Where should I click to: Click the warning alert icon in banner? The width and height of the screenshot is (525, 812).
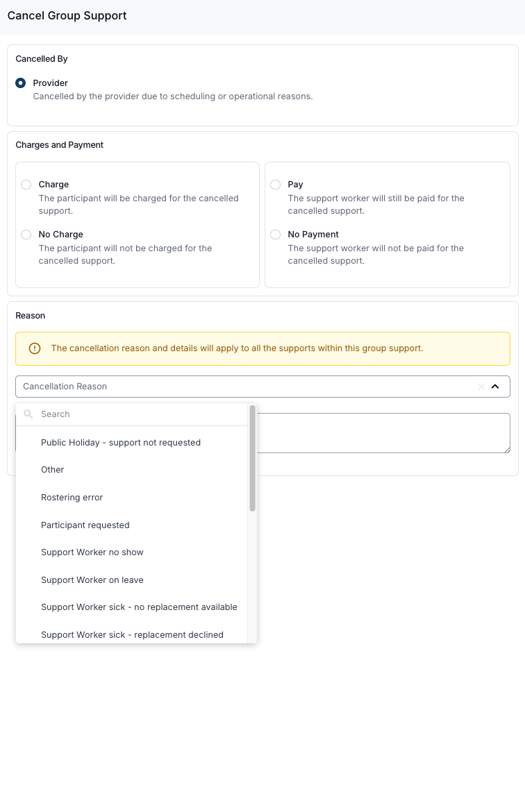click(35, 348)
